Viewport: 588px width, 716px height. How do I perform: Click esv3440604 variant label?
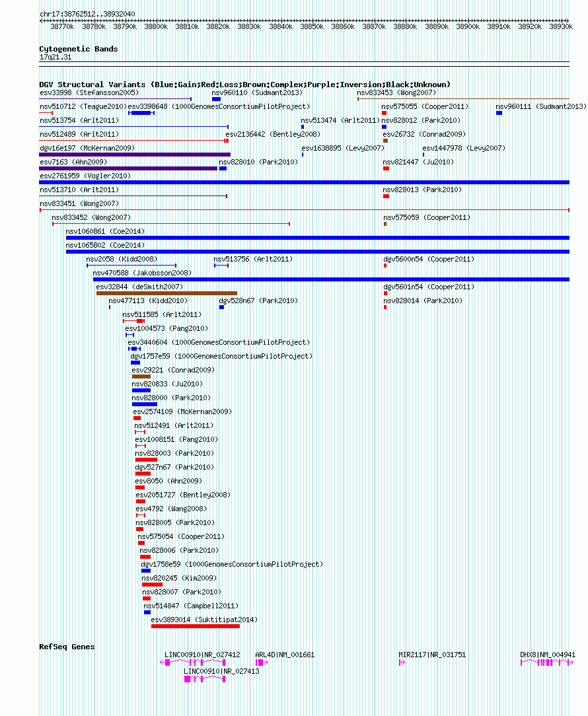219,342
